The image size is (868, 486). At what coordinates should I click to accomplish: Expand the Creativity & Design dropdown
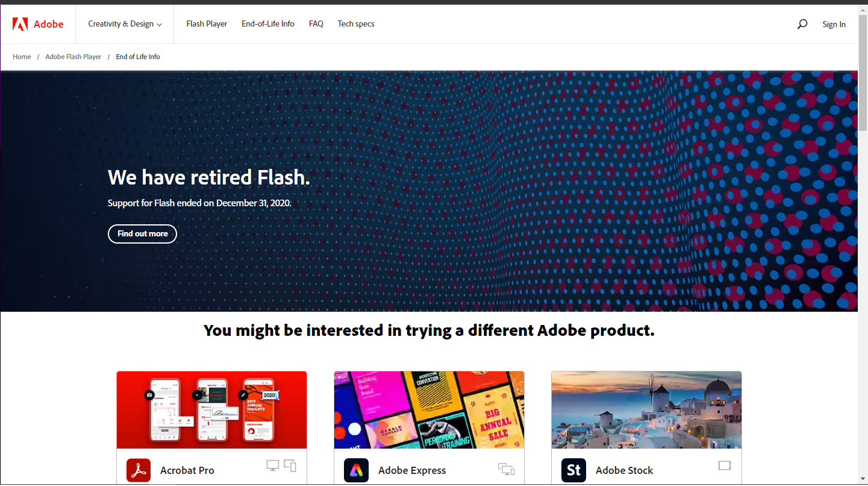125,24
